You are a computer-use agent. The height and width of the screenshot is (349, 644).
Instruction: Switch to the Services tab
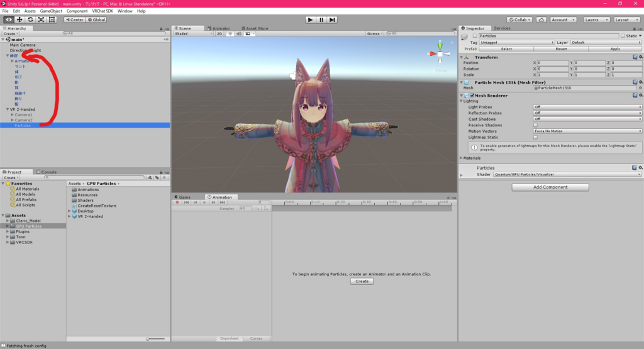coord(502,28)
